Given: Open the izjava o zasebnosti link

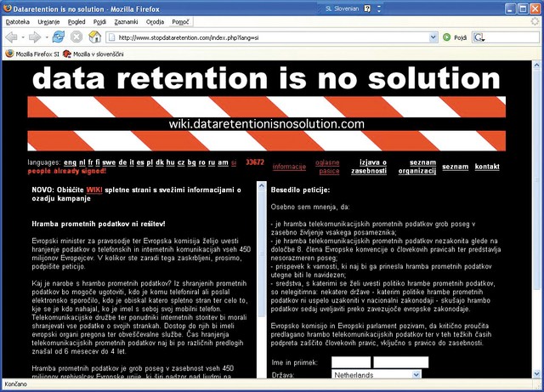Looking at the screenshot, I should pyautogui.click(x=369, y=167).
